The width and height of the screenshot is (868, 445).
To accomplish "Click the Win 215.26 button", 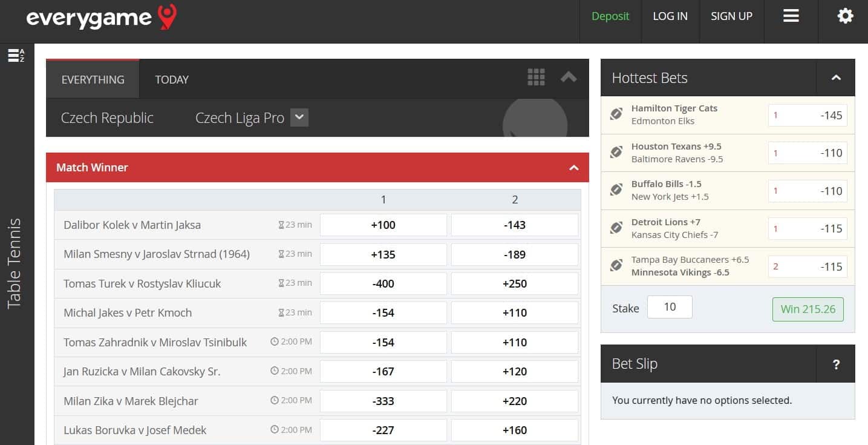I will coord(808,309).
